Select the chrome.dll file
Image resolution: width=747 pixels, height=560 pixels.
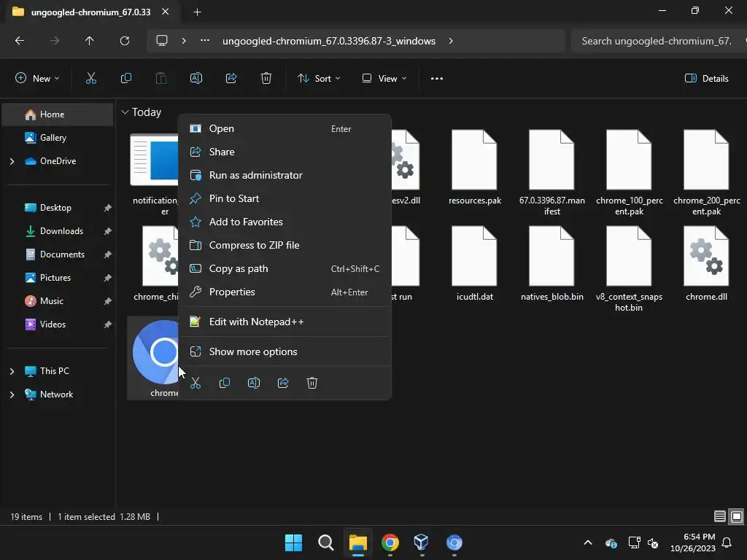click(x=706, y=262)
